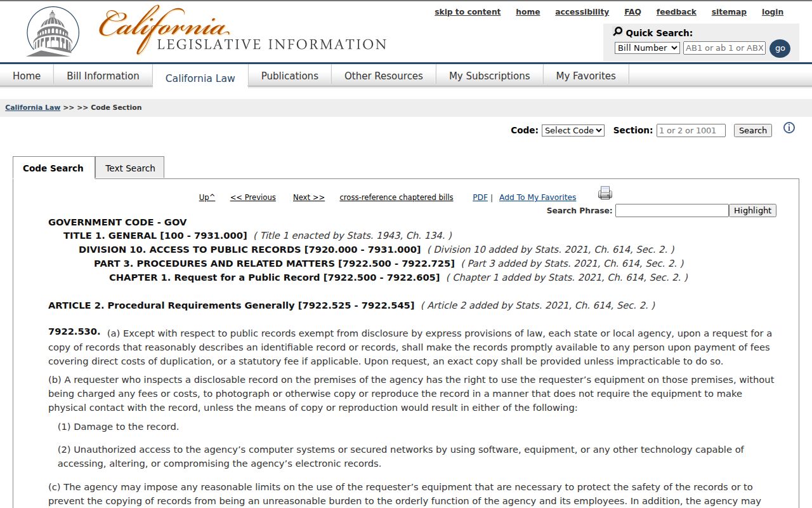
Task: Open the Bill Number dropdown
Action: click(x=647, y=48)
